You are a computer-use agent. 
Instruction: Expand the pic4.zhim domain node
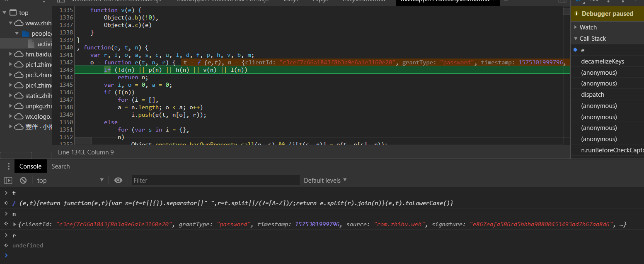(11, 85)
